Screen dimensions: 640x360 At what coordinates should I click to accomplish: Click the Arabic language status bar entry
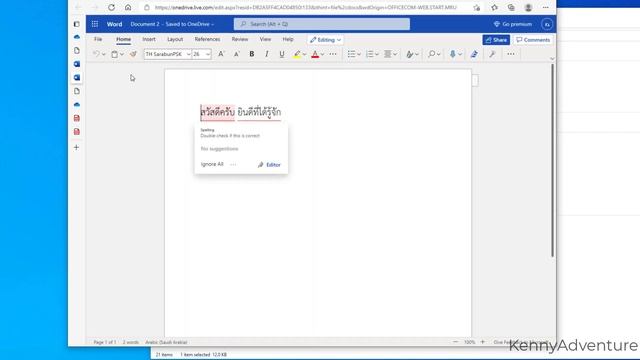(166, 342)
